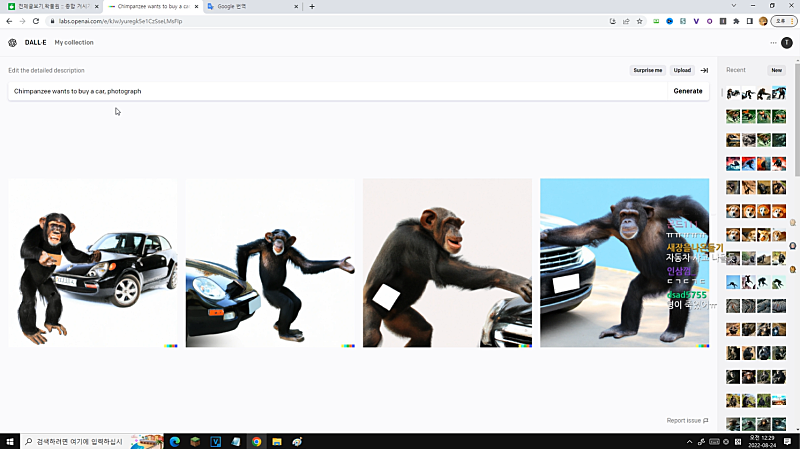Viewport: 800px width, 449px height.
Task: Open Chrome icon in taskbar
Action: pos(256,441)
